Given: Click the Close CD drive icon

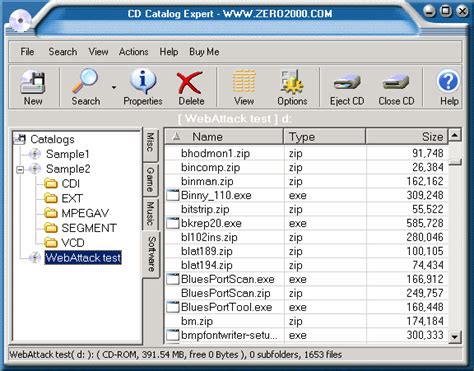Looking at the screenshot, I should coord(396,82).
